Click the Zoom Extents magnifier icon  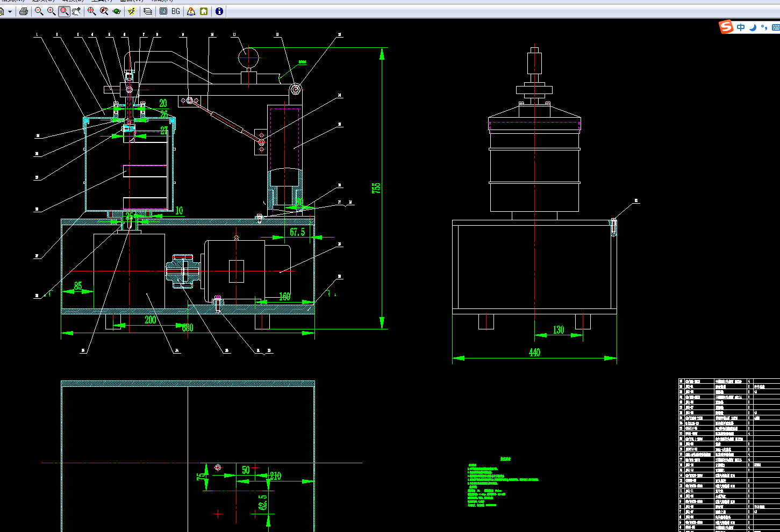point(91,11)
